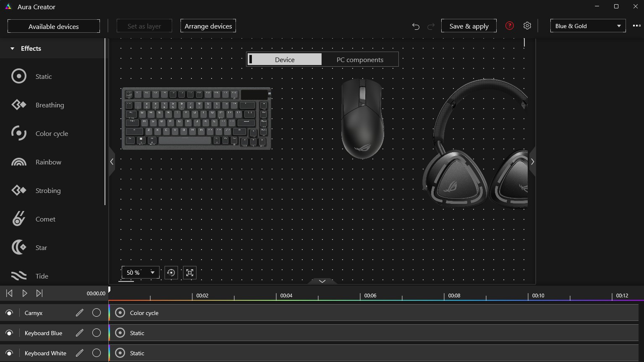Click the effects list scrollbar
The width and height of the screenshot is (644, 362).
[x=105, y=122]
